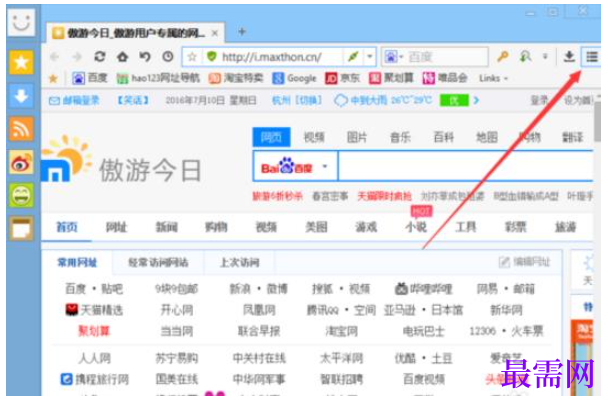The image size is (613, 405).
Task: Click the 12306 · 火车票 link
Action: pyautogui.click(x=506, y=331)
